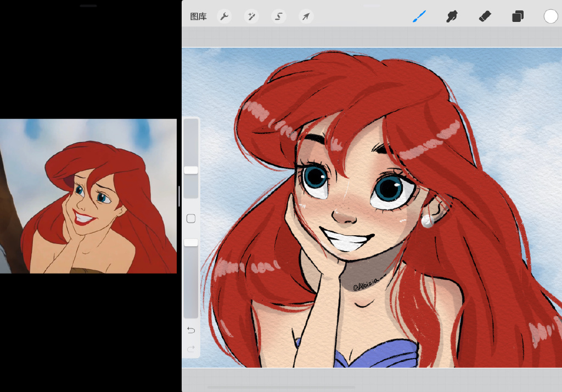The width and height of the screenshot is (562, 392).
Task: Open the Gallery (图库) button
Action: (198, 16)
